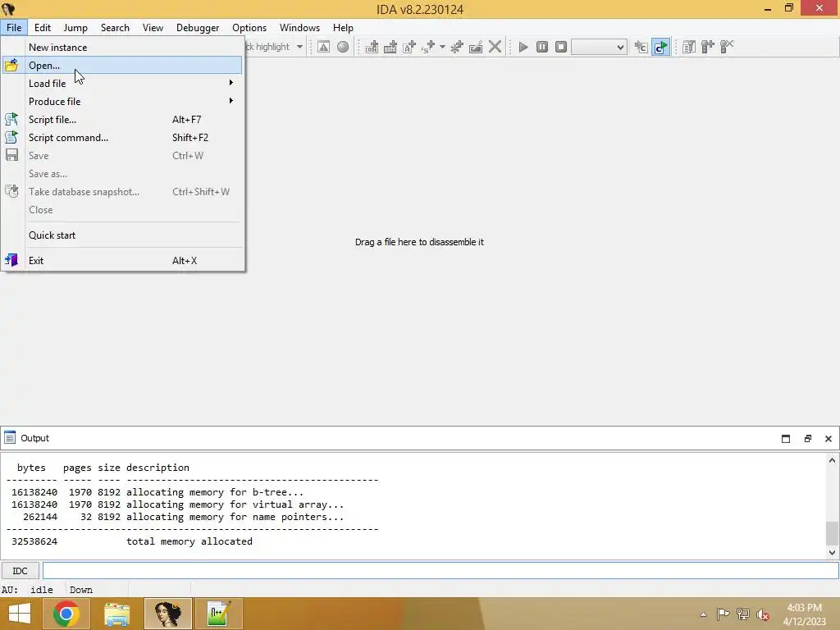The height and width of the screenshot is (630, 840).
Task: Open the Edit menu
Action: 43,27
